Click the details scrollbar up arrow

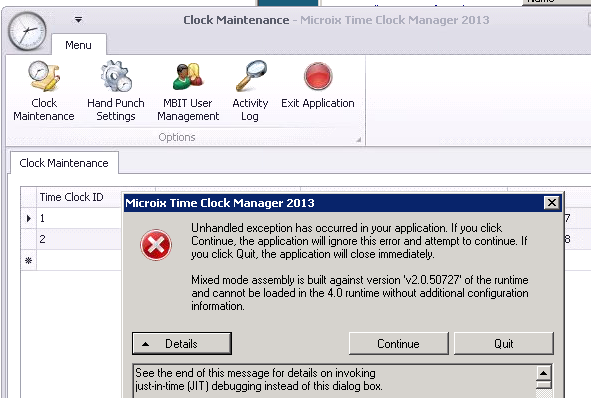[544, 373]
